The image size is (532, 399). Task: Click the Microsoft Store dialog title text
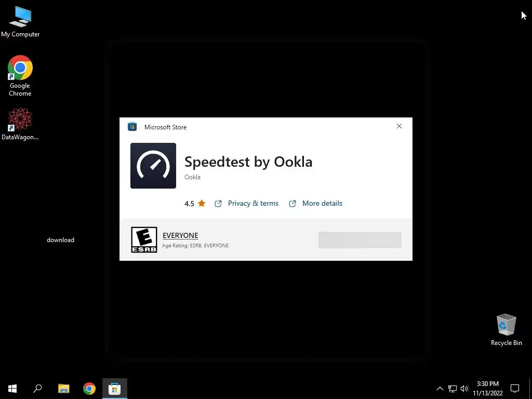tap(166, 127)
